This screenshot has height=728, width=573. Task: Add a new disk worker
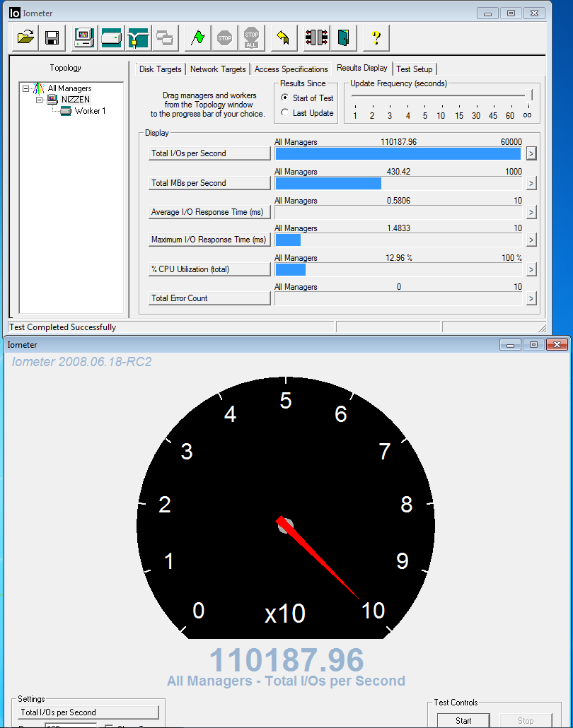(x=111, y=37)
